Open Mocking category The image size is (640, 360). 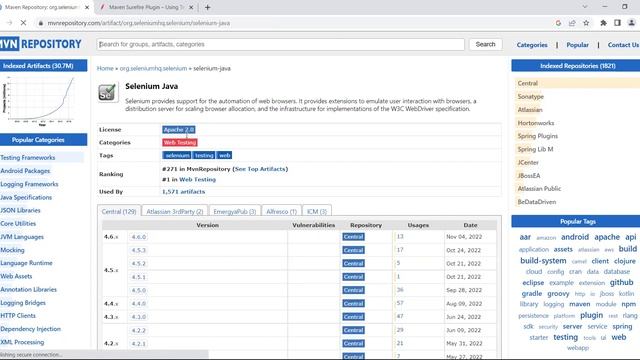[12, 250]
